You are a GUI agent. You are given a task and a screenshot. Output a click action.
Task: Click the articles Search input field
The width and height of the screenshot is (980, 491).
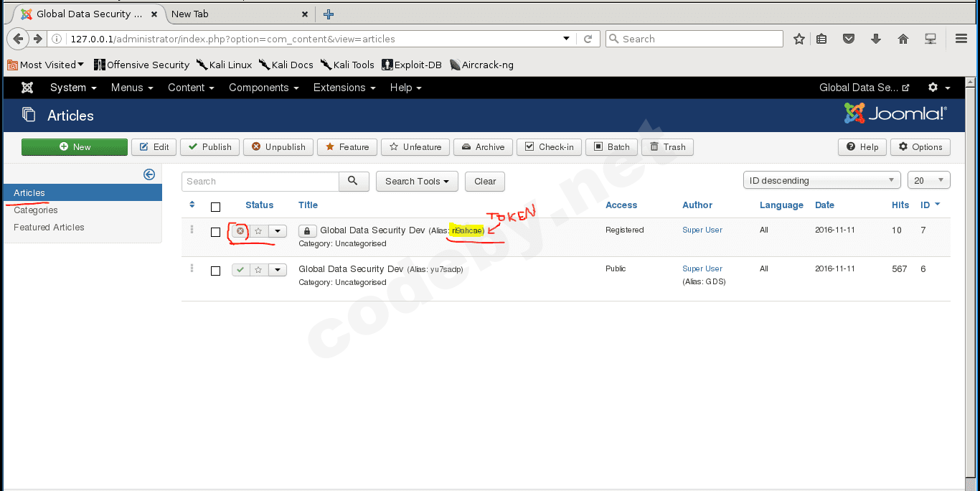tap(260, 181)
